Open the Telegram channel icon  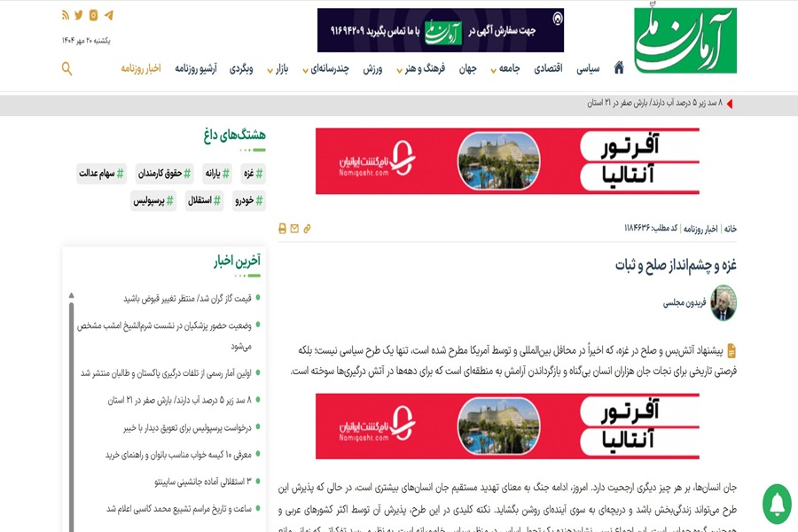click(108, 15)
